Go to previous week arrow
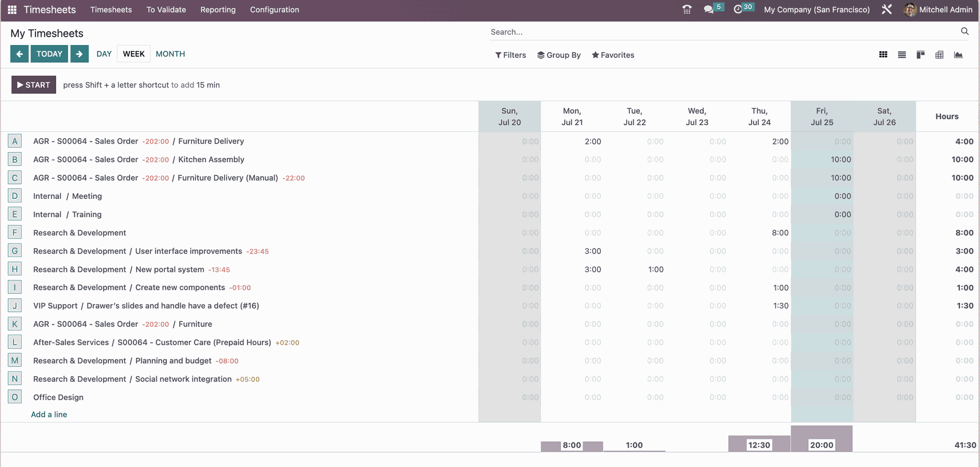 click(x=19, y=54)
